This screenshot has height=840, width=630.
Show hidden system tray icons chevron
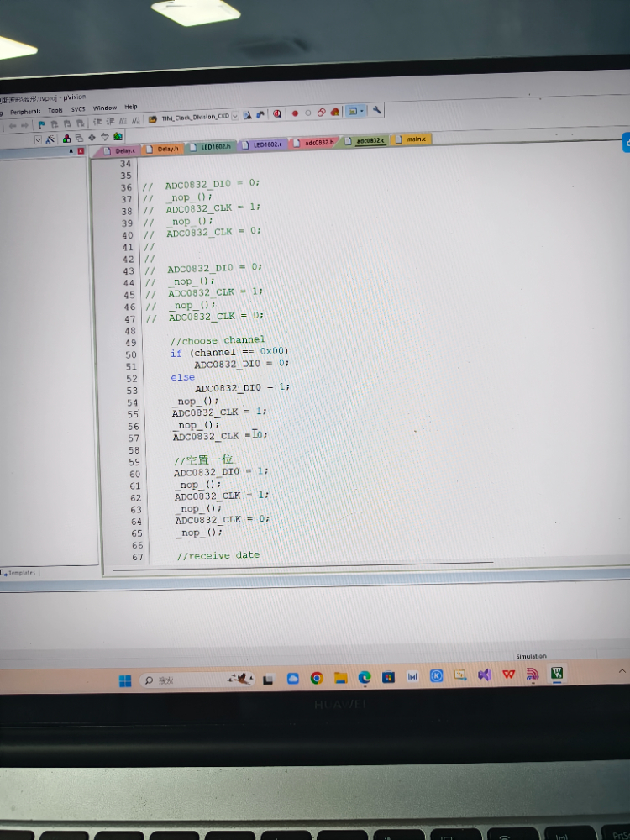click(x=622, y=671)
